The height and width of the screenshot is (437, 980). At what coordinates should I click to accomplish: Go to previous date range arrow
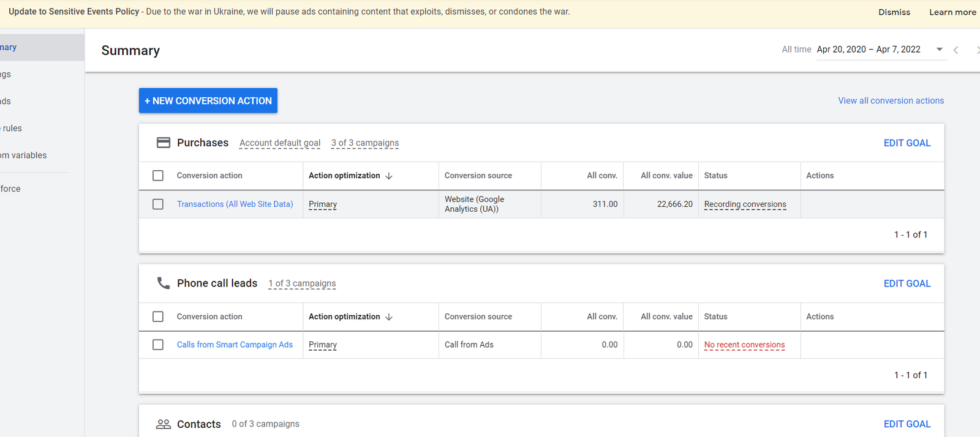pyautogui.click(x=956, y=50)
